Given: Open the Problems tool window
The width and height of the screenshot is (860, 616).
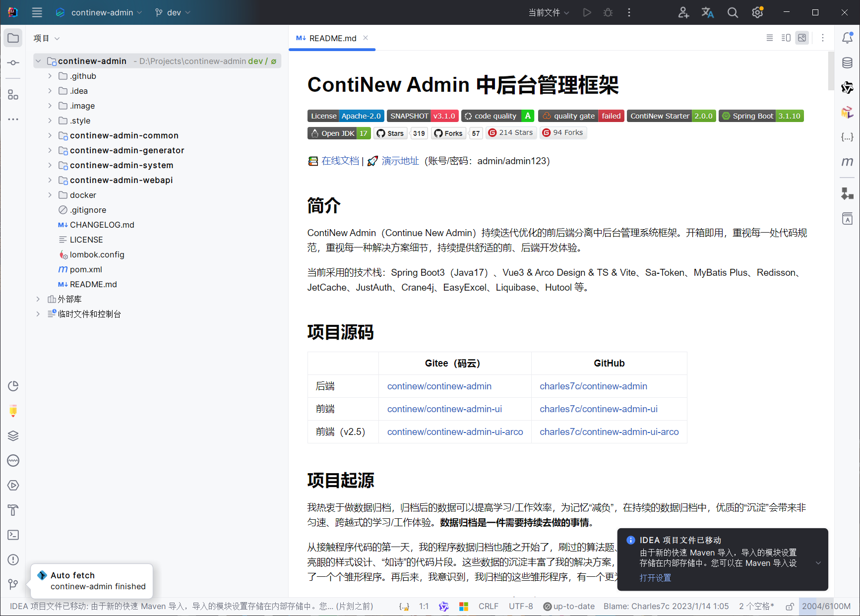Looking at the screenshot, I should [13, 559].
